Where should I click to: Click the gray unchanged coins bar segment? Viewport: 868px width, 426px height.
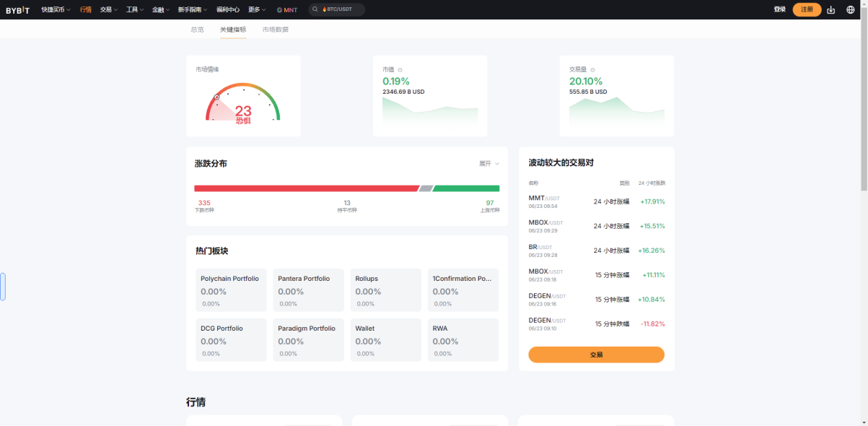(x=426, y=188)
